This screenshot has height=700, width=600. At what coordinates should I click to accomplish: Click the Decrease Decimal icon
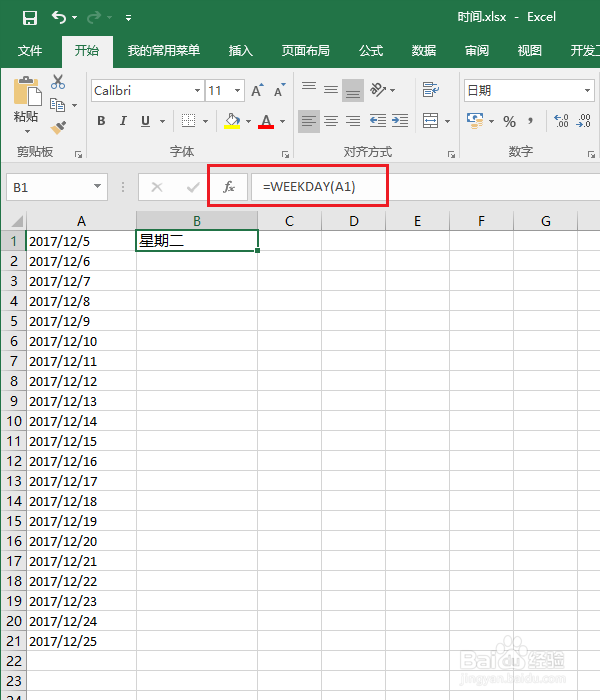tap(583, 121)
